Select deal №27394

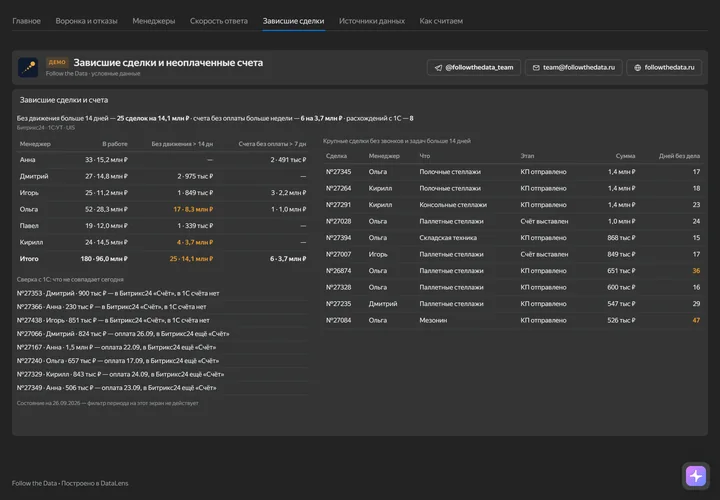tap(338, 238)
